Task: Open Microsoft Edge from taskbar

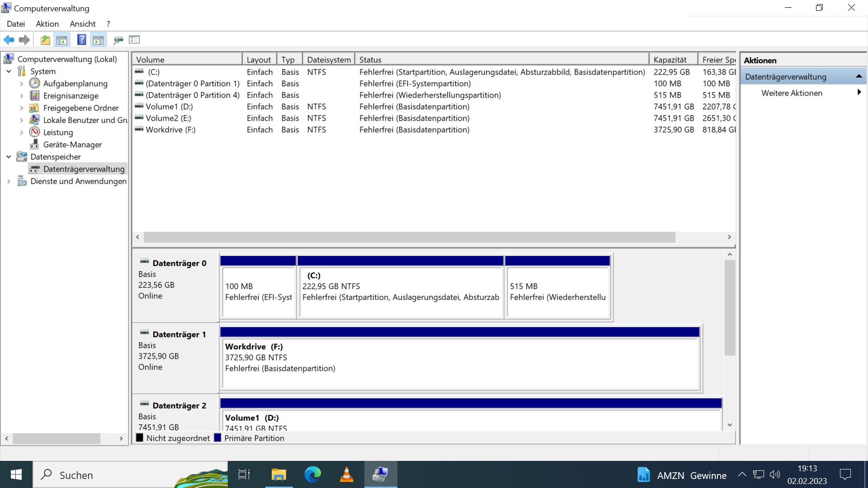Action: pos(312,474)
